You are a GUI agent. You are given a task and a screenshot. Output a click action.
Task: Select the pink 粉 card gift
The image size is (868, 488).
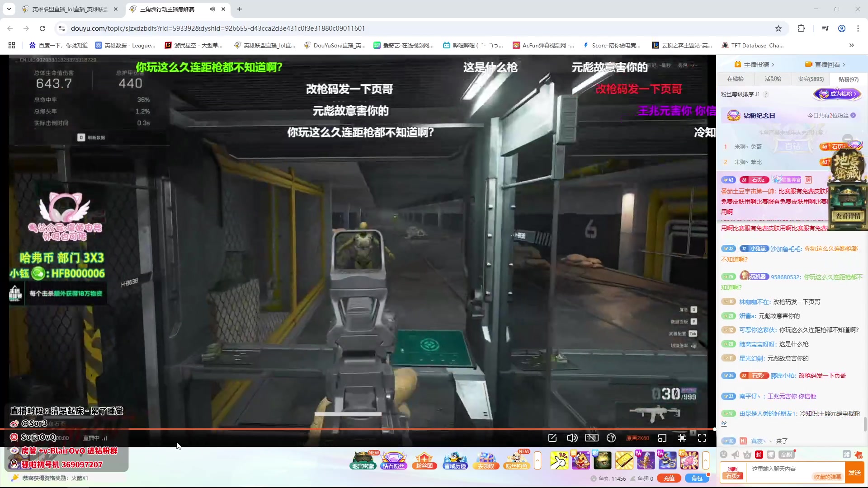coord(689,460)
